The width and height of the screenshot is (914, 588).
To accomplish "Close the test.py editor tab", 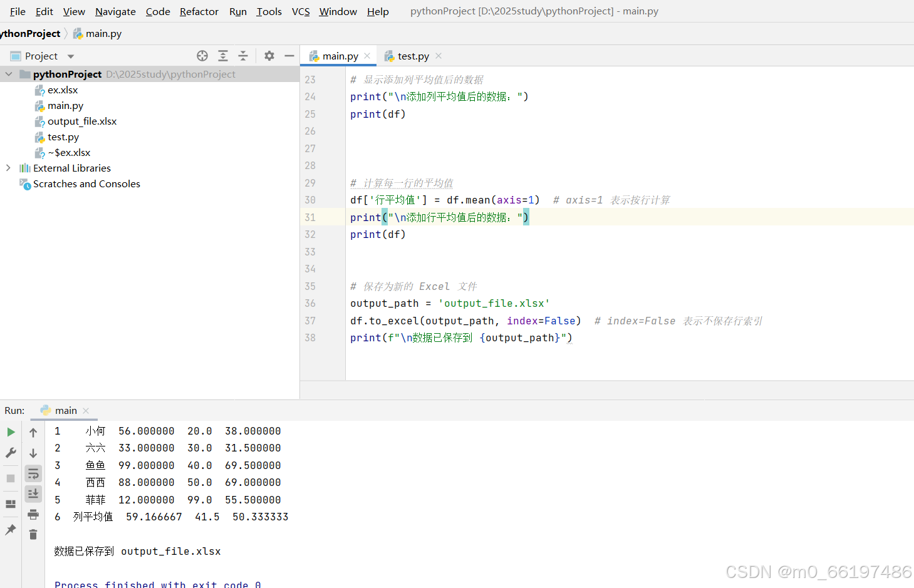I will pos(439,56).
